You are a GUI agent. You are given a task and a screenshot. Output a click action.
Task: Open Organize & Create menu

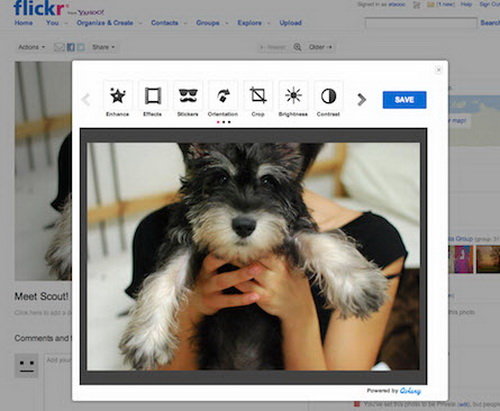[105, 23]
